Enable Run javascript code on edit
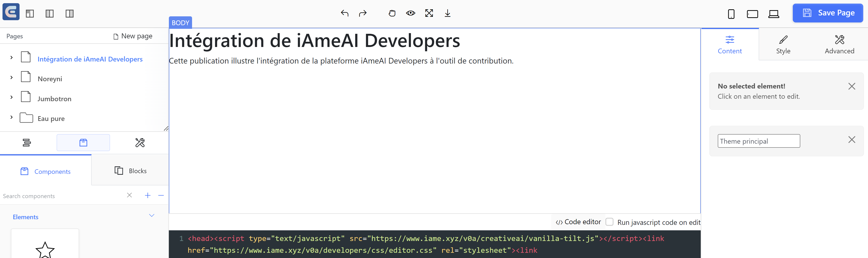This screenshot has height=258, width=868. click(x=609, y=222)
